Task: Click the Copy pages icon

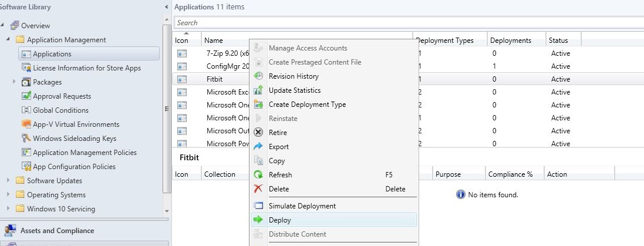Action: click(x=258, y=161)
